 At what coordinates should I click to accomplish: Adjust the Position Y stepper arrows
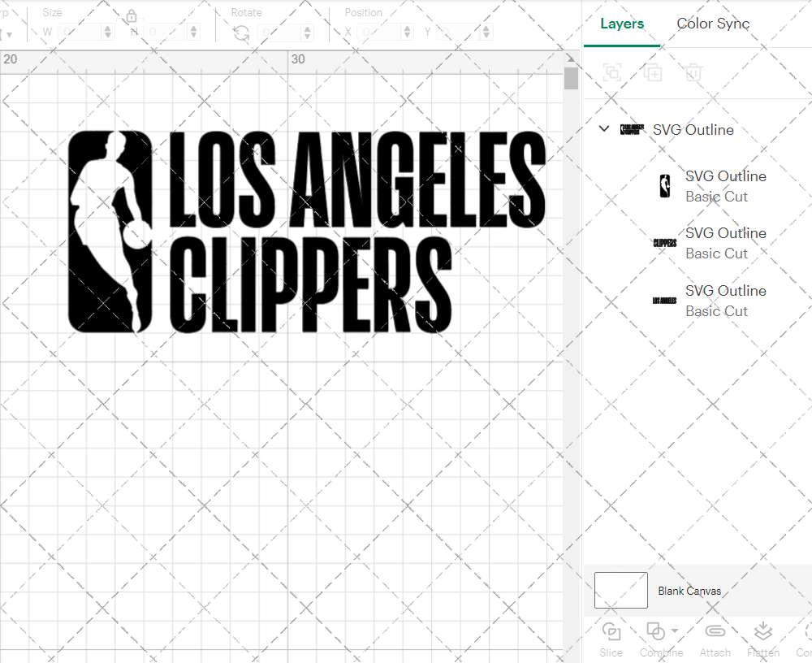tap(486, 32)
